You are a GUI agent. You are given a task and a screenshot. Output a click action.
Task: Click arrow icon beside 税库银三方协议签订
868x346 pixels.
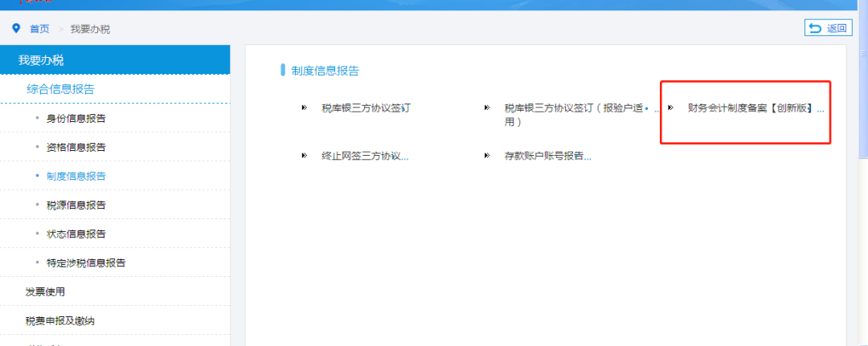tap(304, 108)
